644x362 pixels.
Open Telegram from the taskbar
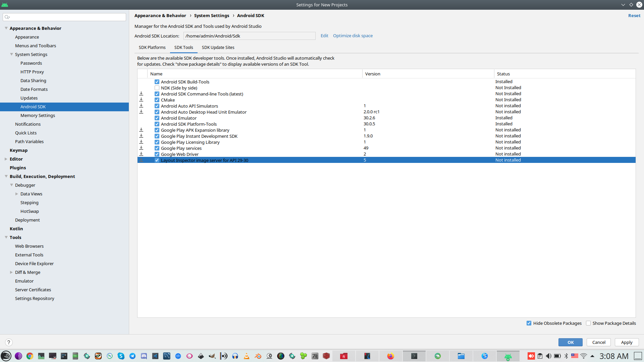tap(132, 356)
